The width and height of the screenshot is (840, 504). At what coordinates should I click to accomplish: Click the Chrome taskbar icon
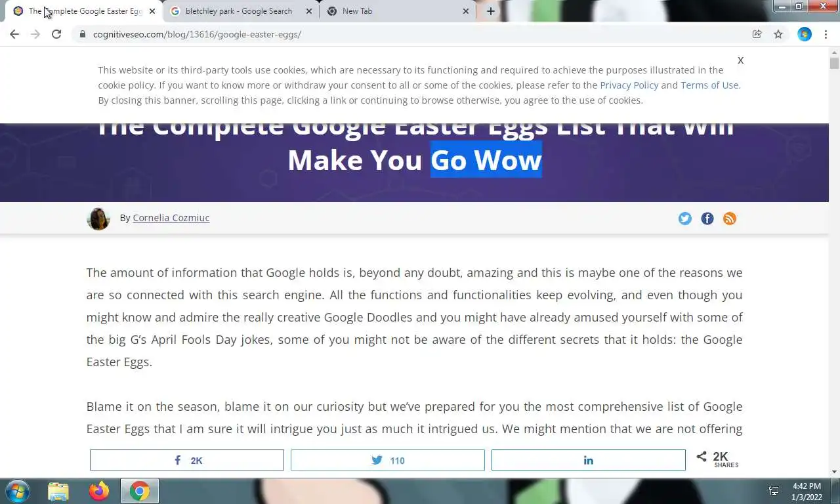(x=139, y=492)
